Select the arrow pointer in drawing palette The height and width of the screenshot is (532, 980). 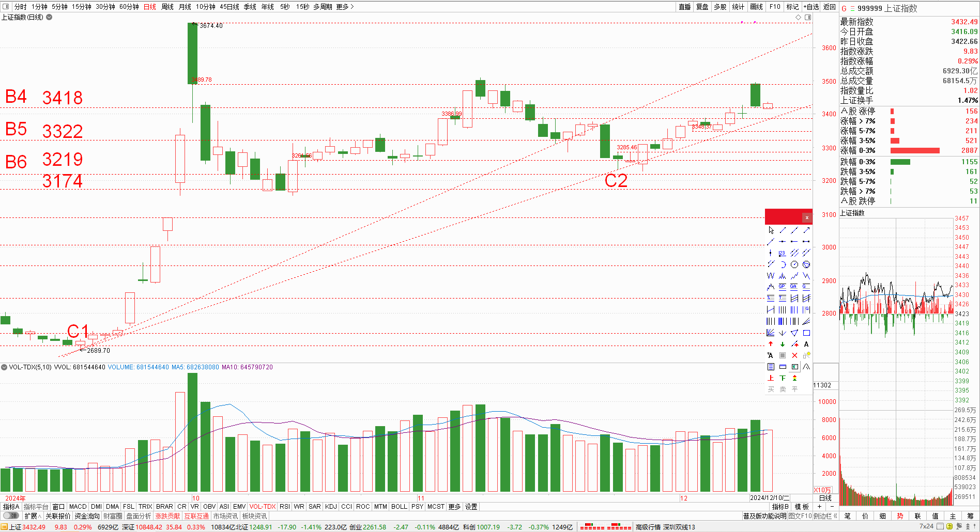[x=771, y=230]
